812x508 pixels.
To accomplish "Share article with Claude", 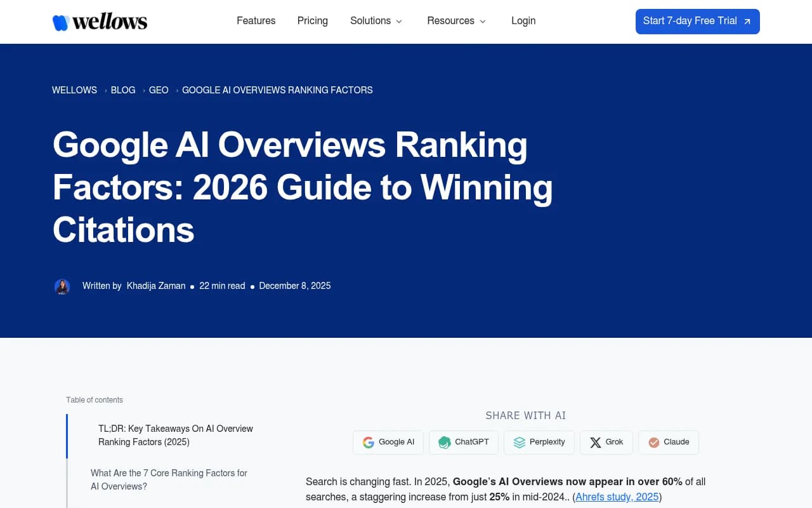I will [669, 443].
